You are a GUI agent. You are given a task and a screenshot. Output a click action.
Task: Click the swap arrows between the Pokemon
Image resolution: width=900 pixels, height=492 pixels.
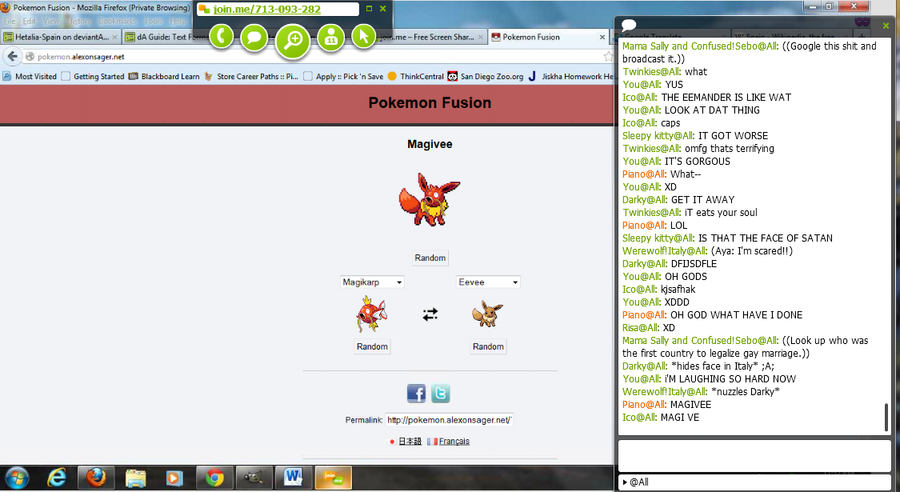click(x=430, y=314)
